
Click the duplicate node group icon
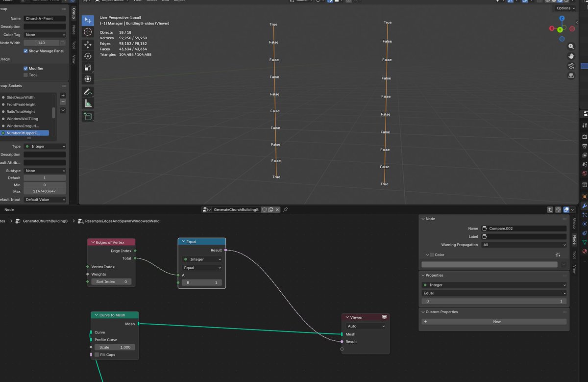coord(270,209)
